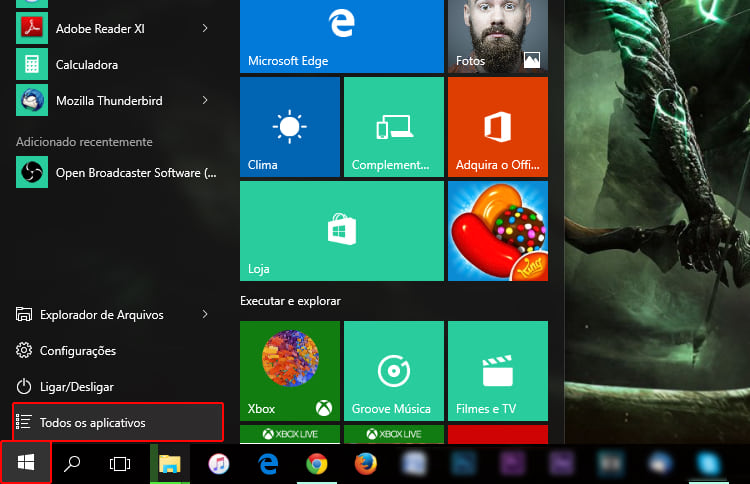Open the Fotos tile
Viewport: 750px width, 484px height.
(x=498, y=36)
